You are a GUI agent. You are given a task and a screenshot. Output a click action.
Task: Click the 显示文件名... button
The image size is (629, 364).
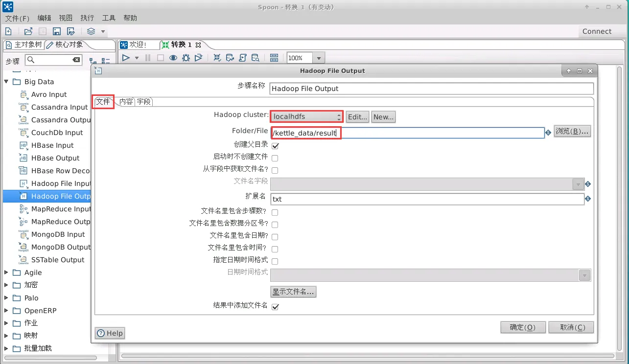(294, 292)
